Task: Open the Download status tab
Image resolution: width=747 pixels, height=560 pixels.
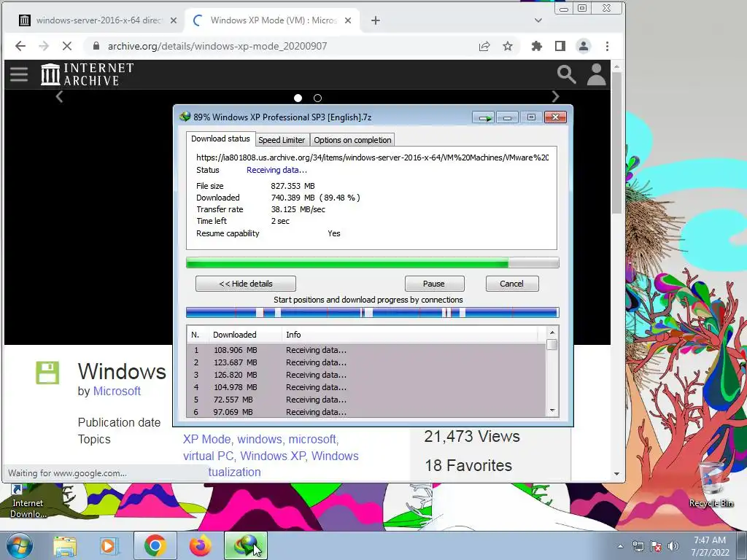Action: click(220, 139)
